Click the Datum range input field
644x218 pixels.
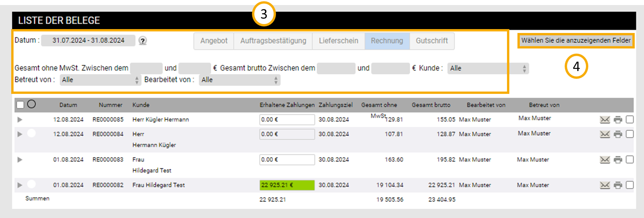[x=88, y=40]
